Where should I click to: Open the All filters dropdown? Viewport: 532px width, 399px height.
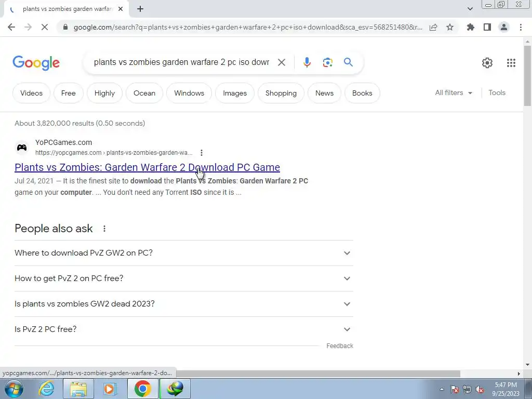click(x=454, y=92)
